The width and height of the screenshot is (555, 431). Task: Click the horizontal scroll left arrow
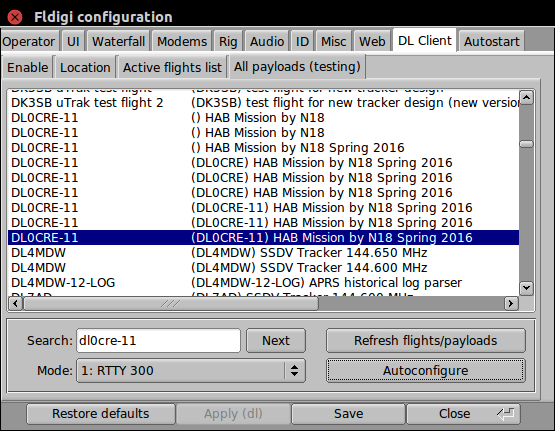[15, 304]
